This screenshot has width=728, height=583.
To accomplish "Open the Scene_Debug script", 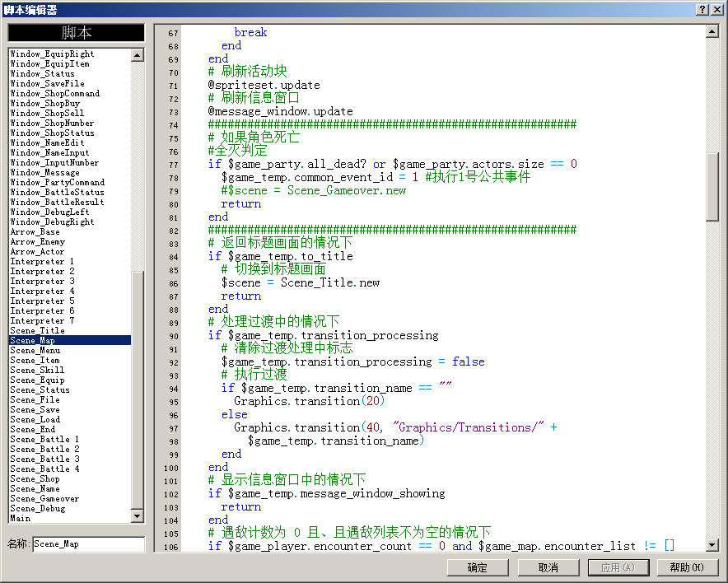I will pyautogui.click(x=70, y=508).
